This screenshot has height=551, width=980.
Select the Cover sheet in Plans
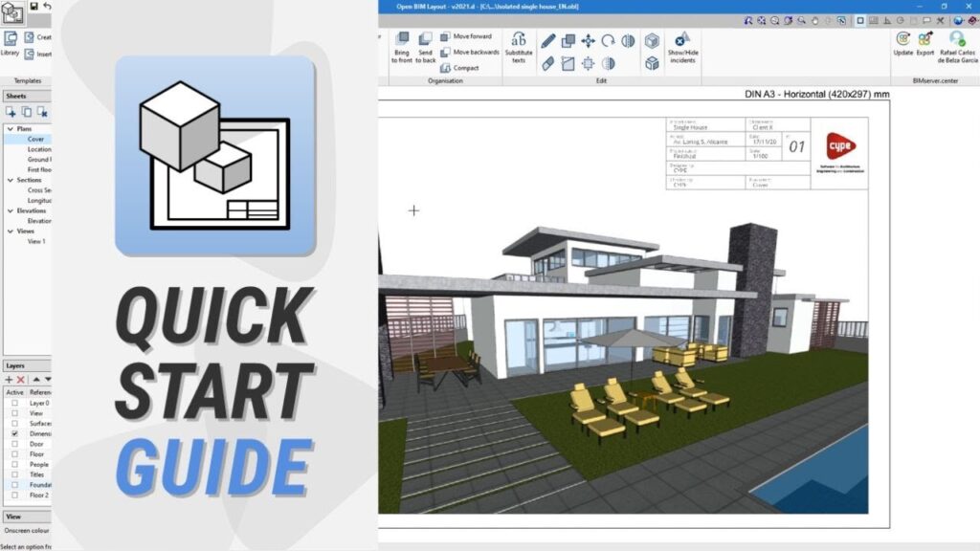coord(35,139)
